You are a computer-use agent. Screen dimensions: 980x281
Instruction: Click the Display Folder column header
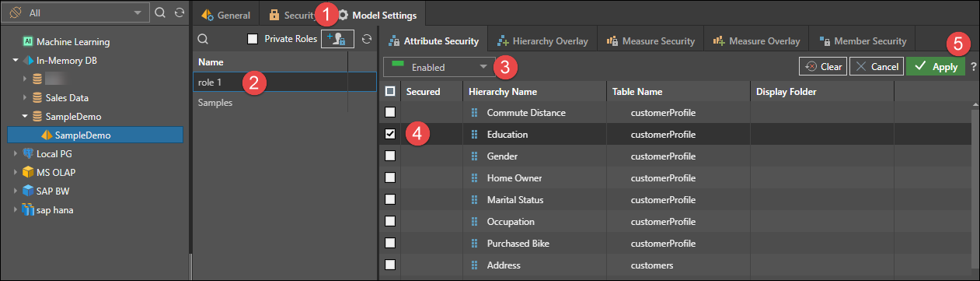click(822, 92)
